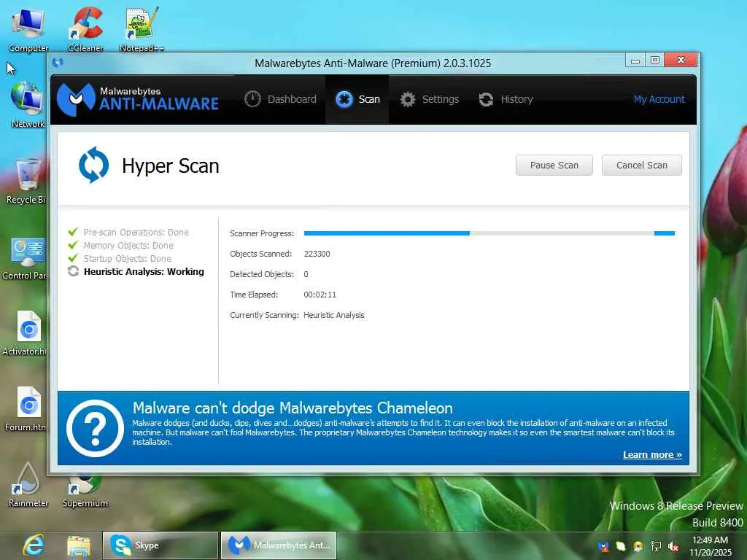
Task: Click the Malwarebytes Anti-Malware logo
Action: pos(138,99)
